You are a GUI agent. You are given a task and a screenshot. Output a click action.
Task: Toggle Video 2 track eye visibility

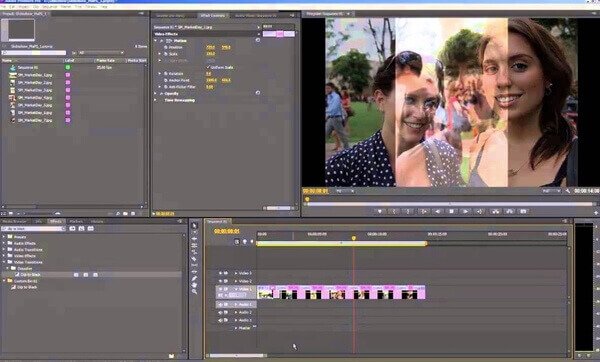tap(220, 281)
